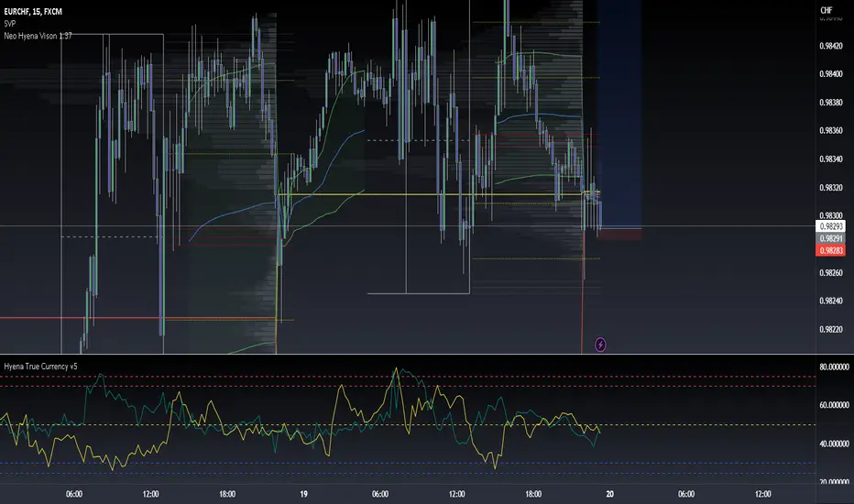This screenshot has height=504, width=854.
Task: Click the CHF currency label
Action: [x=827, y=10]
